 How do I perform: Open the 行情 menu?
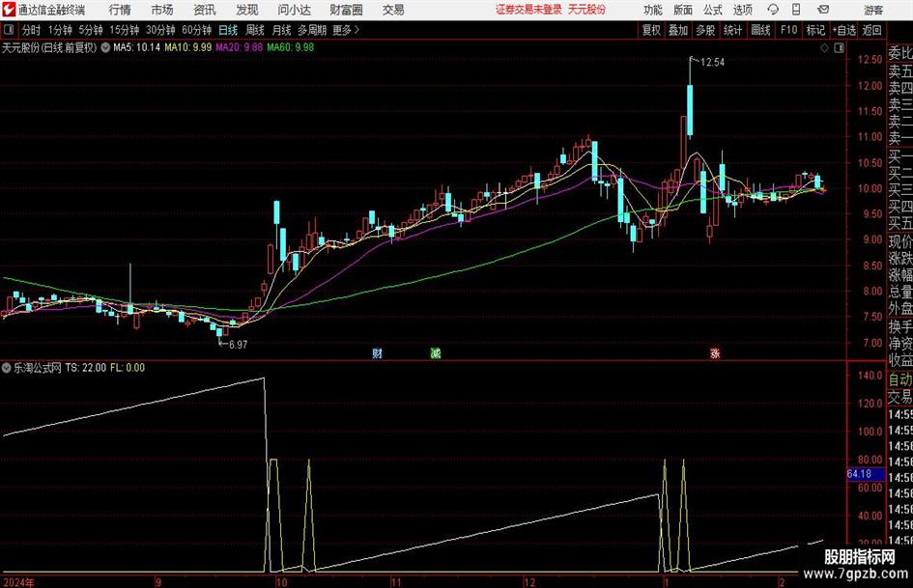(x=120, y=10)
